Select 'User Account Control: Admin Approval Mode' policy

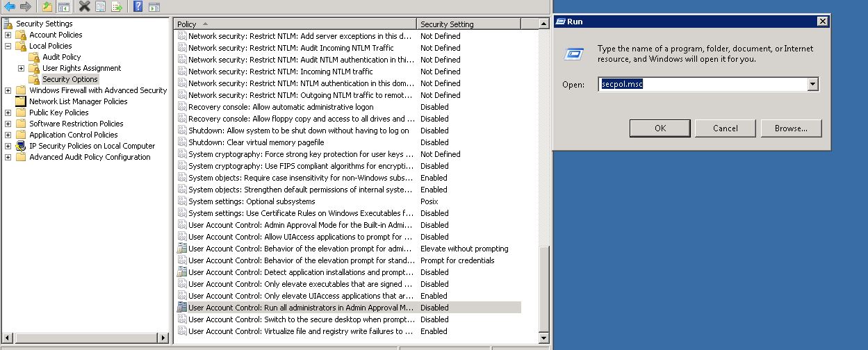point(302,225)
